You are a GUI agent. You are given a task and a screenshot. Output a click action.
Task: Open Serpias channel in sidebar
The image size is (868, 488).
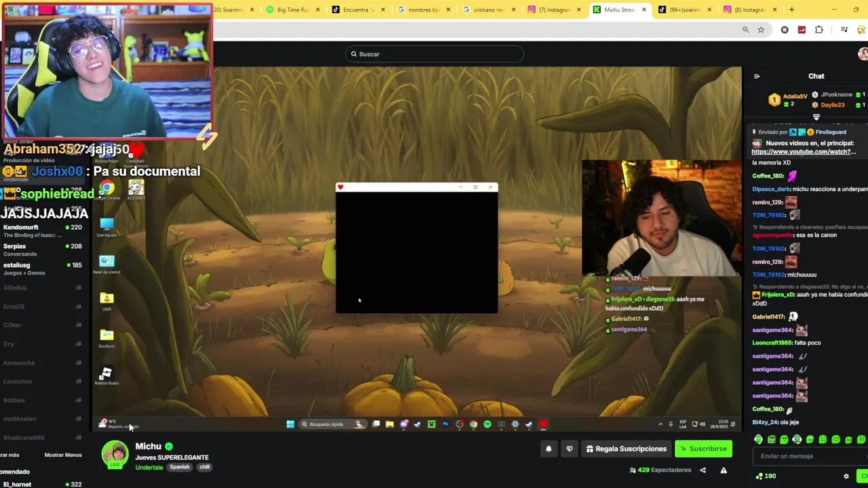point(42,250)
